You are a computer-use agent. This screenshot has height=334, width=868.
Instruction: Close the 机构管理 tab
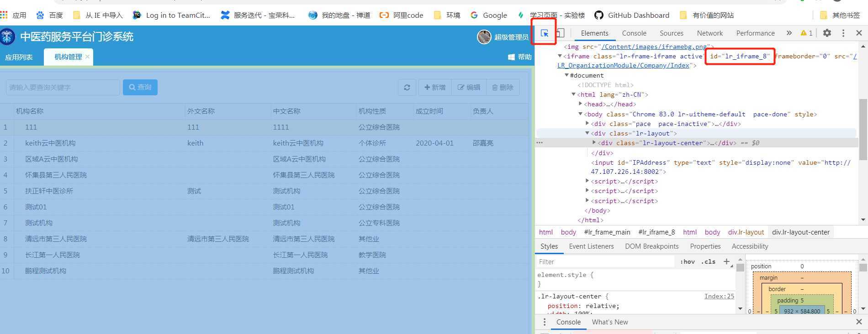[87, 57]
